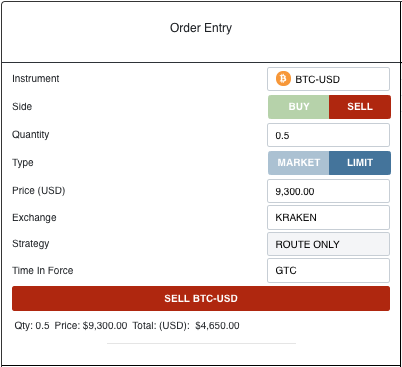
Task: Choose the LIMIT order type
Action: (360, 163)
